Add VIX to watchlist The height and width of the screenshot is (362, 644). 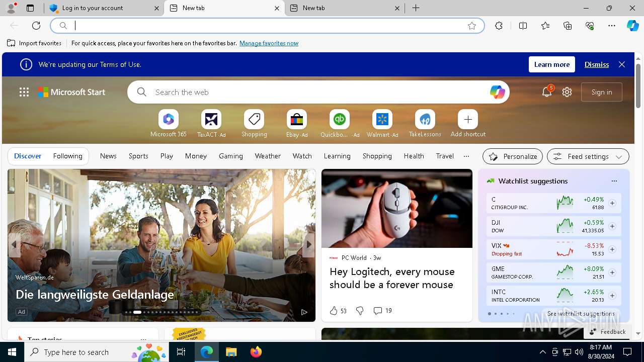pos(612,249)
